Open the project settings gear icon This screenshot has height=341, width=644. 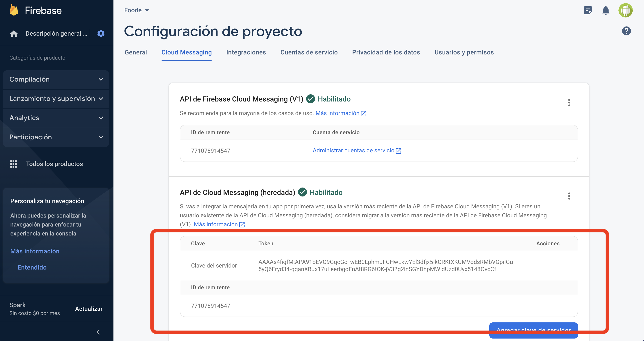pyautogui.click(x=101, y=33)
